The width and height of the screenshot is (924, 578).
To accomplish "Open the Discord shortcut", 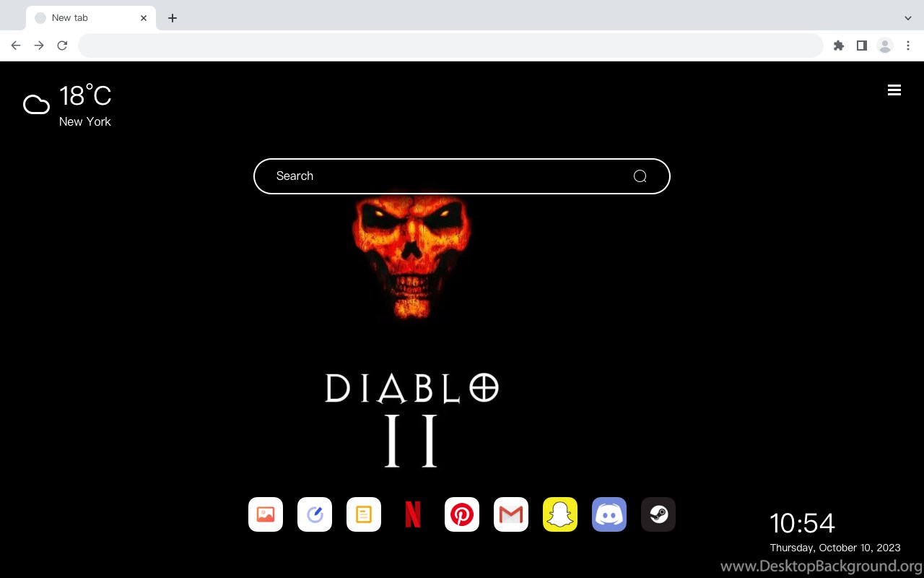I will pos(609,514).
